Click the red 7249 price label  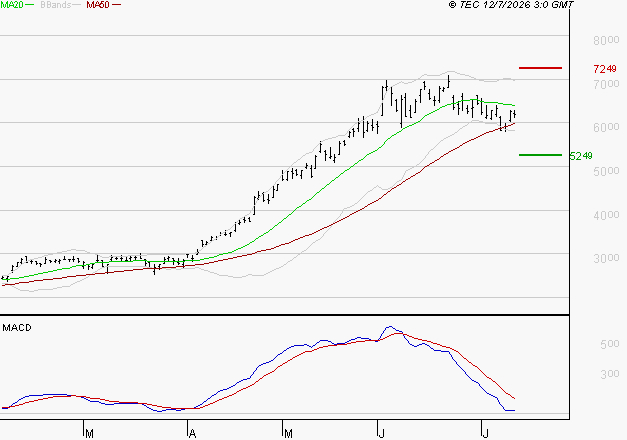(x=605, y=69)
